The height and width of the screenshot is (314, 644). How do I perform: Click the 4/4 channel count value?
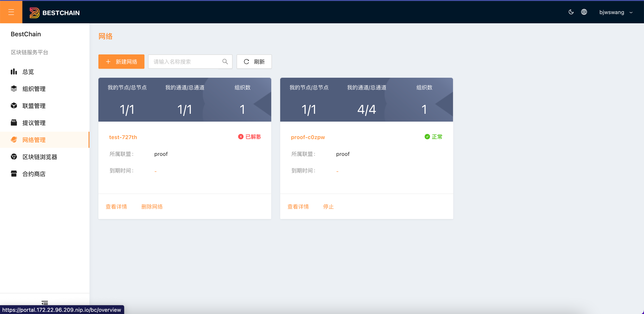click(x=366, y=110)
